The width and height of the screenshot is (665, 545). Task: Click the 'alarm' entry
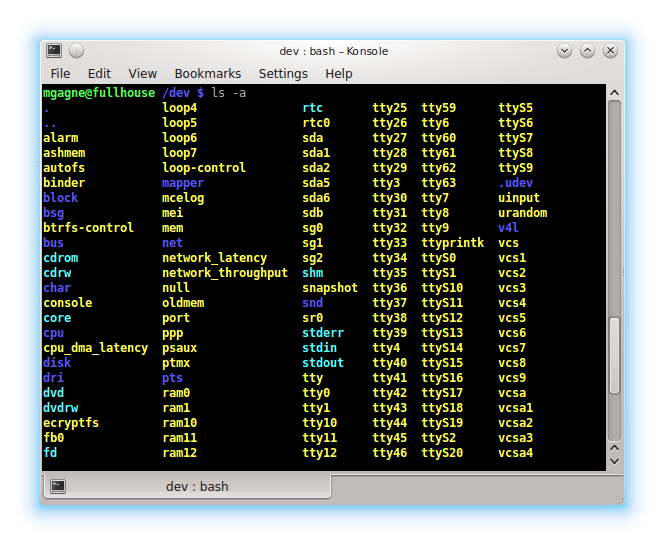pos(60,138)
